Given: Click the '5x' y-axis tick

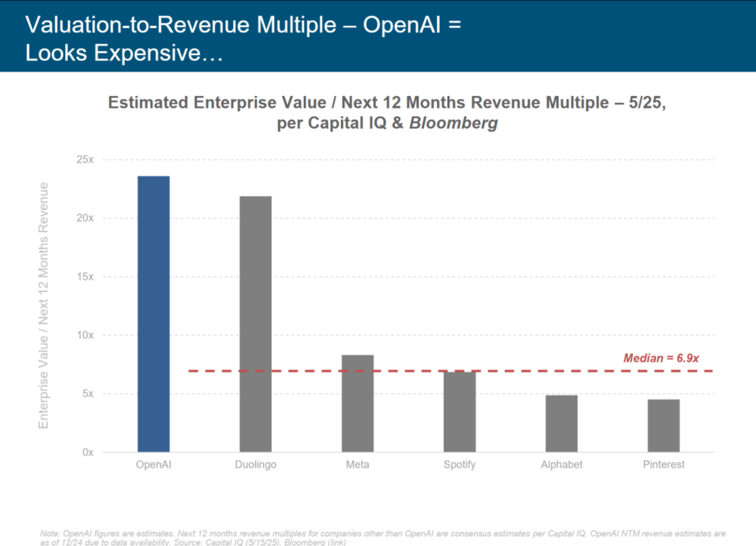Looking at the screenshot, I should point(88,393).
